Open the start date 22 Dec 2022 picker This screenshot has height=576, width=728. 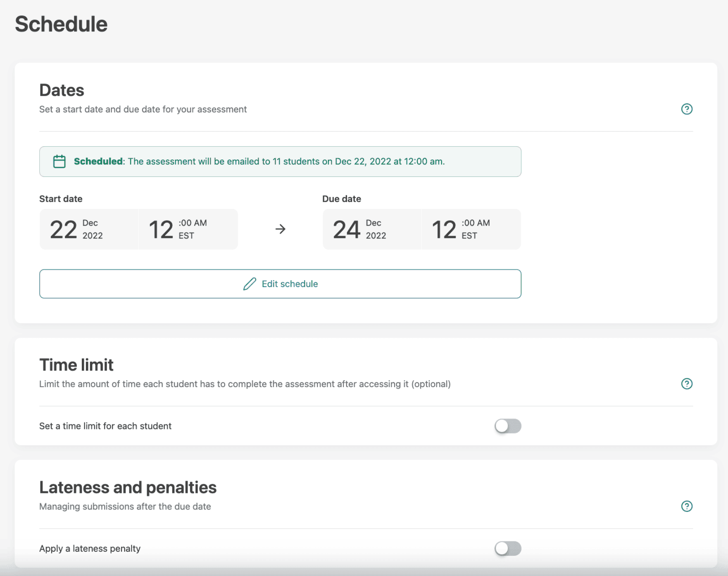coord(89,229)
